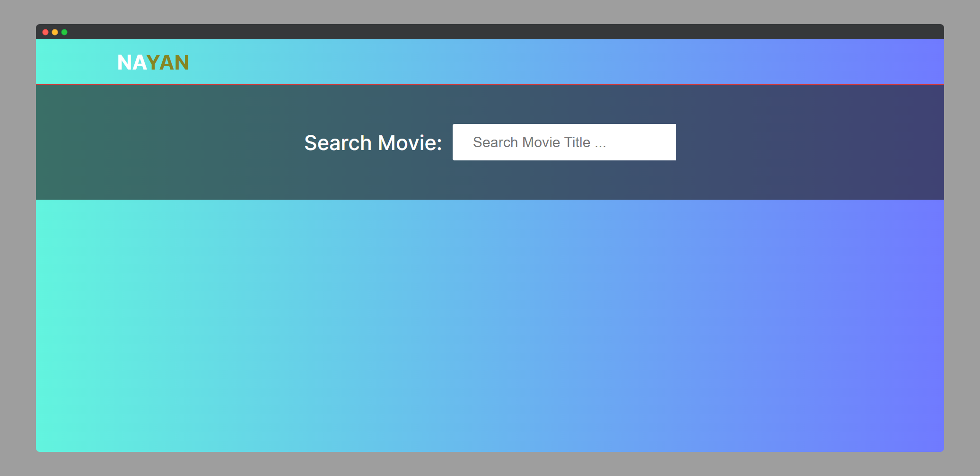This screenshot has width=980, height=476.
Task: Click the yellow minimize window button
Action: pos(55,32)
